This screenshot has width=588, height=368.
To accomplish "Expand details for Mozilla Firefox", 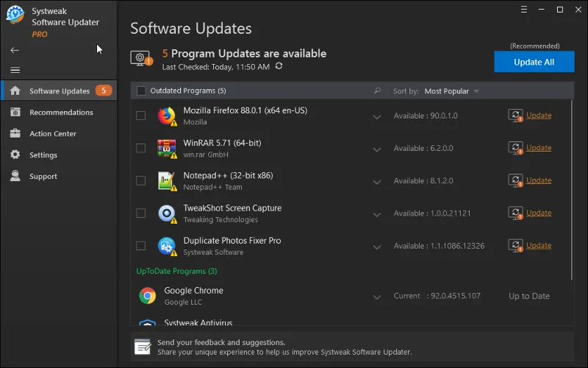I will (377, 117).
